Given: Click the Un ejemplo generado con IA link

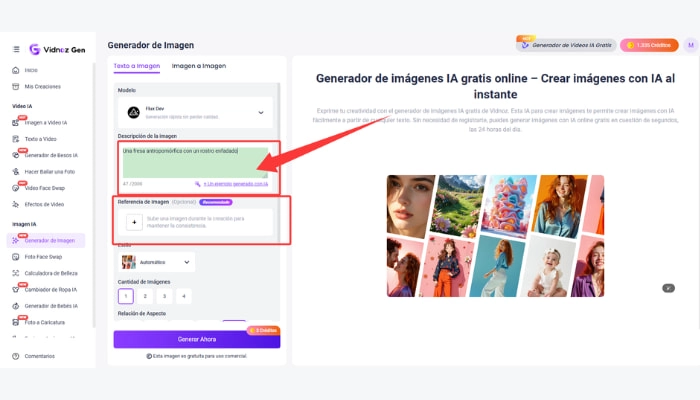Looking at the screenshot, I should click(x=236, y=184).
